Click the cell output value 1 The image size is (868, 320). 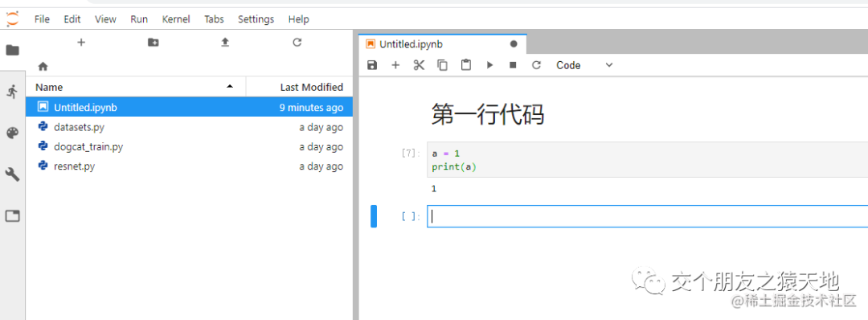tap(434, 189)
